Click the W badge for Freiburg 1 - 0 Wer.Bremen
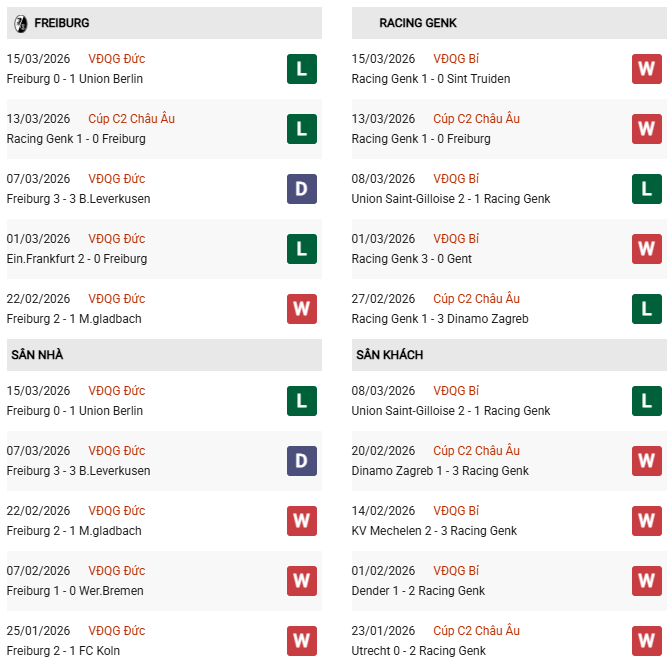Screen dimensions: 671x663 point(301,581)
